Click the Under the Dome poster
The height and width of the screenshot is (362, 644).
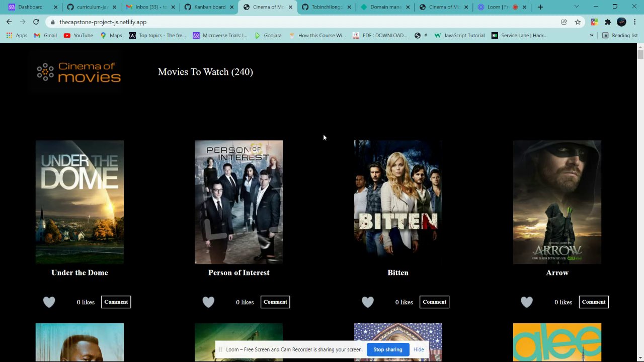[79, 202]
